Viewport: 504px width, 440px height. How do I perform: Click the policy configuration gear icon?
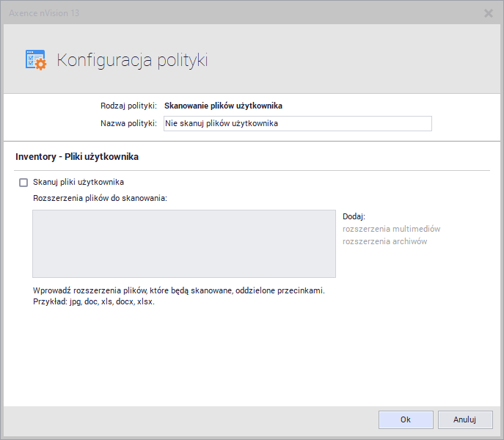point(35,60)
